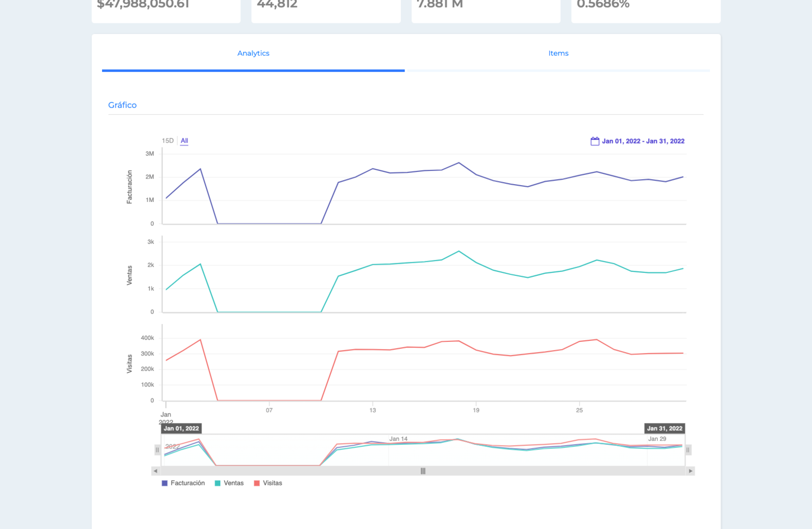Click the 07 date tick on x-axis
The height and width of the screenshot is (529, 812).
coord(269,410)
